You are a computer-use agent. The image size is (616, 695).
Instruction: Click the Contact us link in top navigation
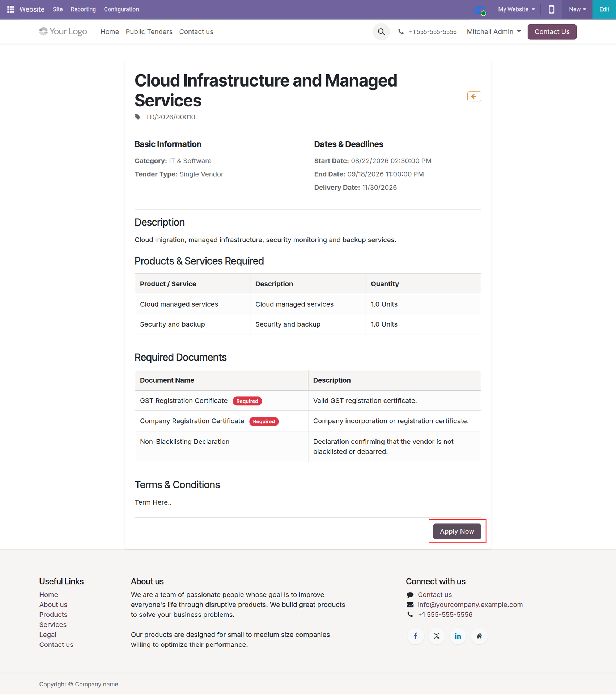(196, 32)
